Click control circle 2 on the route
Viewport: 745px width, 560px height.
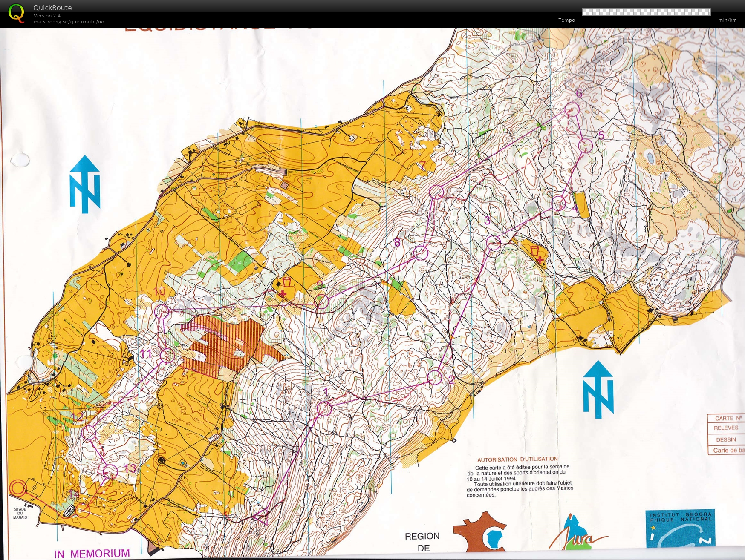[435, 377]
